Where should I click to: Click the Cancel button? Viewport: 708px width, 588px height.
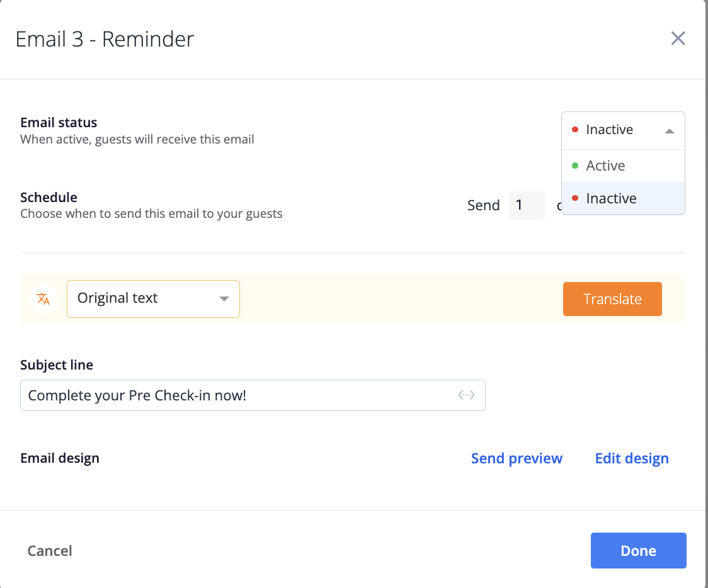[x=50, y=551]
